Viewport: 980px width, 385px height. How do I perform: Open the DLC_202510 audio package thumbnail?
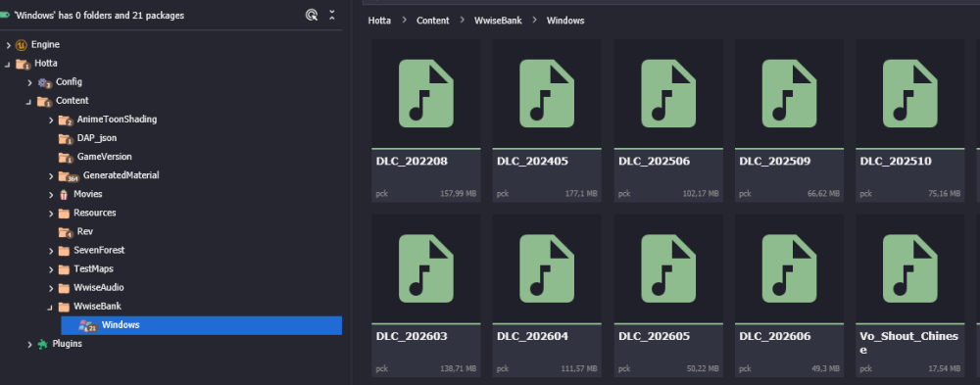tap(910, 94)
